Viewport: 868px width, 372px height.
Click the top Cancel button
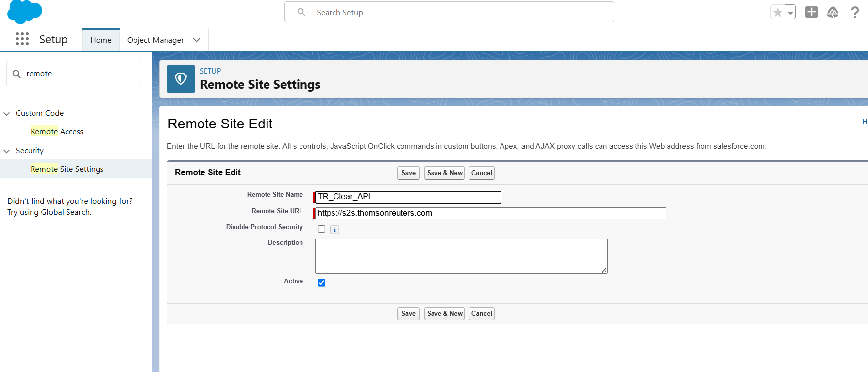[482, 173]
